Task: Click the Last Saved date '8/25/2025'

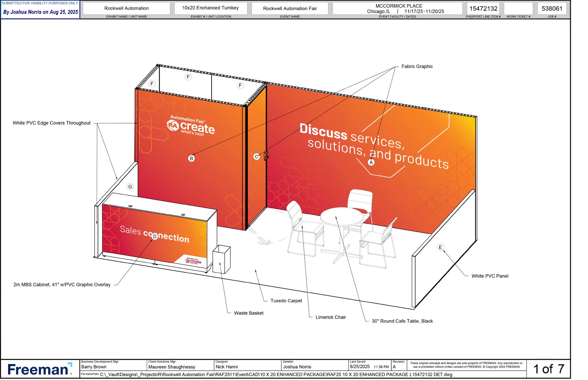Action: [360, 367]
